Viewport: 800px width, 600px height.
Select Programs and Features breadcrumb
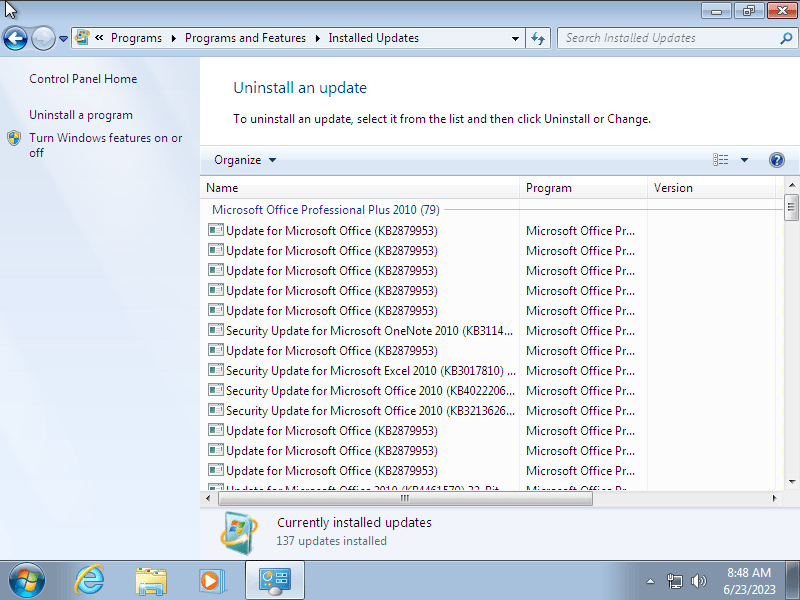coord(245,38)
